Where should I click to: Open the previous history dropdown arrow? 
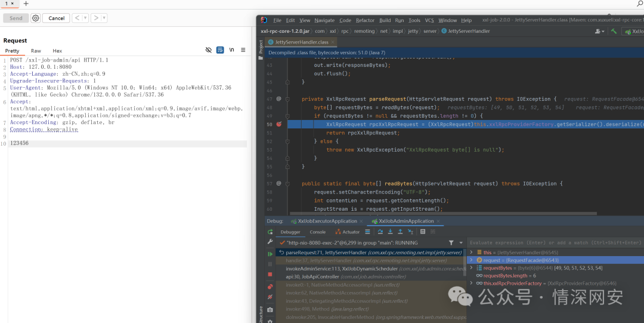[x=85, y=18]
